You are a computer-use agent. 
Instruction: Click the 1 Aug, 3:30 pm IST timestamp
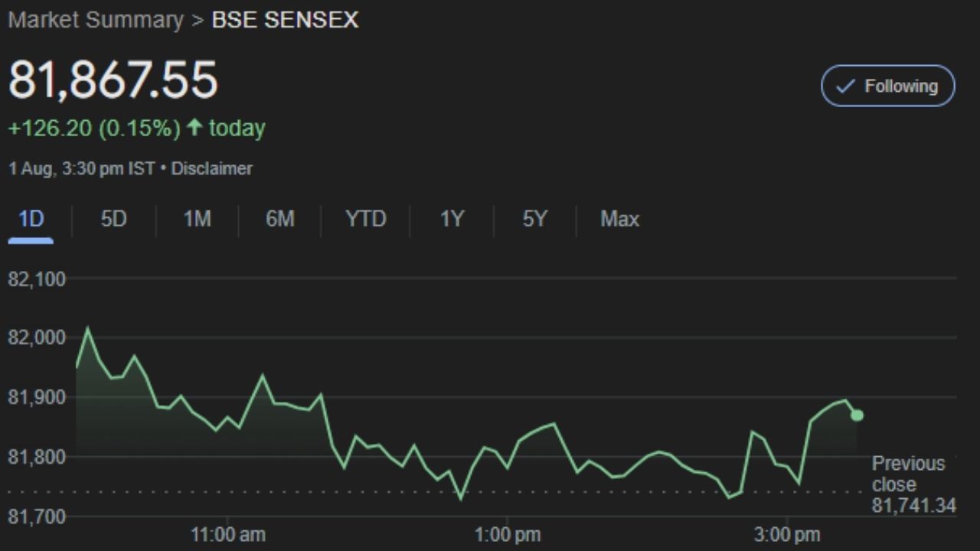(x=82, y=168)
